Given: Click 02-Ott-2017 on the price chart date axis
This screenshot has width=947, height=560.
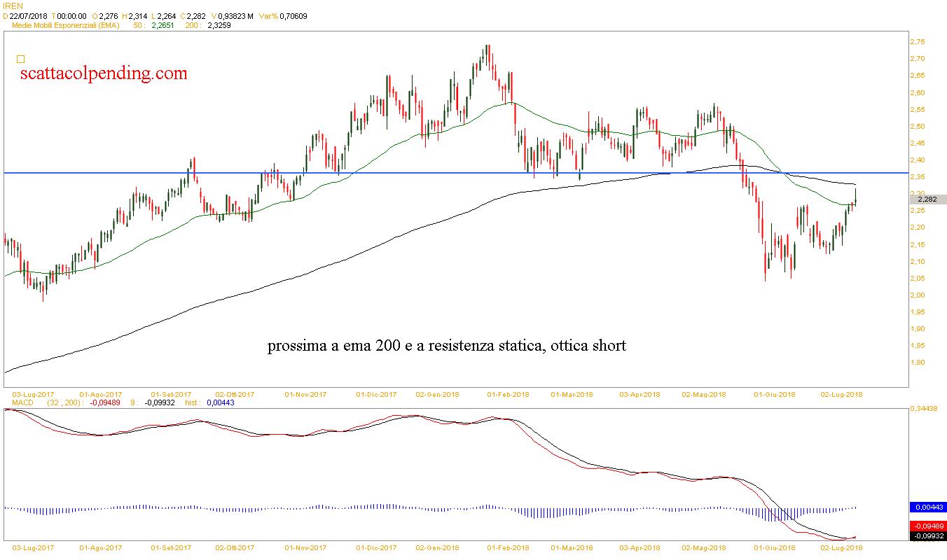Looking at the screenshot, I should point(235,394).
